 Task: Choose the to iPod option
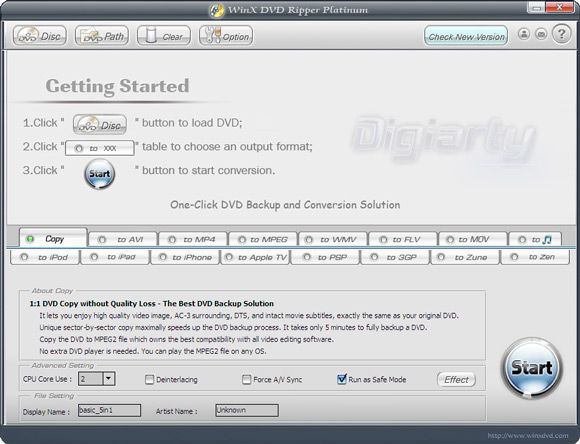click(x=45, y=257)
